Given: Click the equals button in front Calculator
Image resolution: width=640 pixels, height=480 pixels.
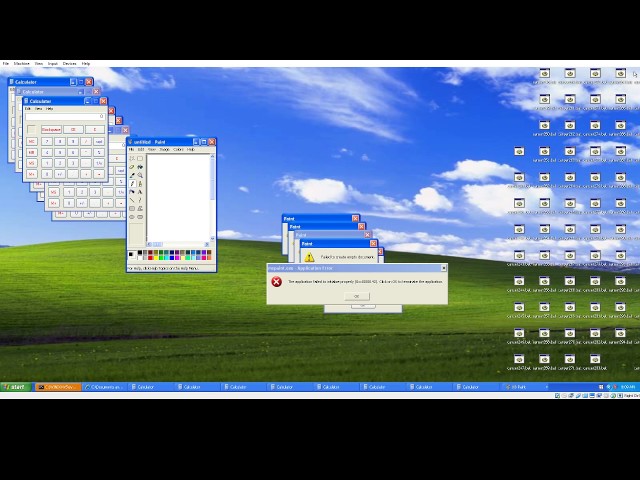Looking at the screenshot, I should point(99,174).
